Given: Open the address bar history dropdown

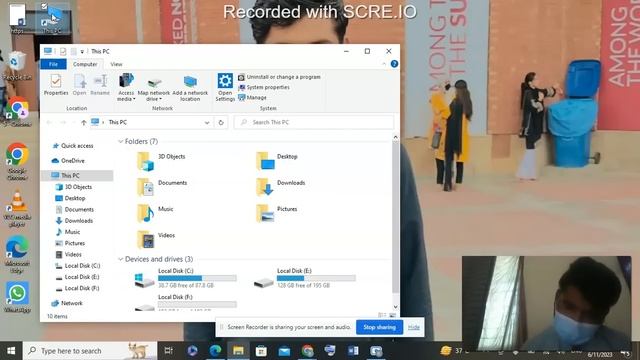Looking at the screenshot, I should (x=207, y=122).
